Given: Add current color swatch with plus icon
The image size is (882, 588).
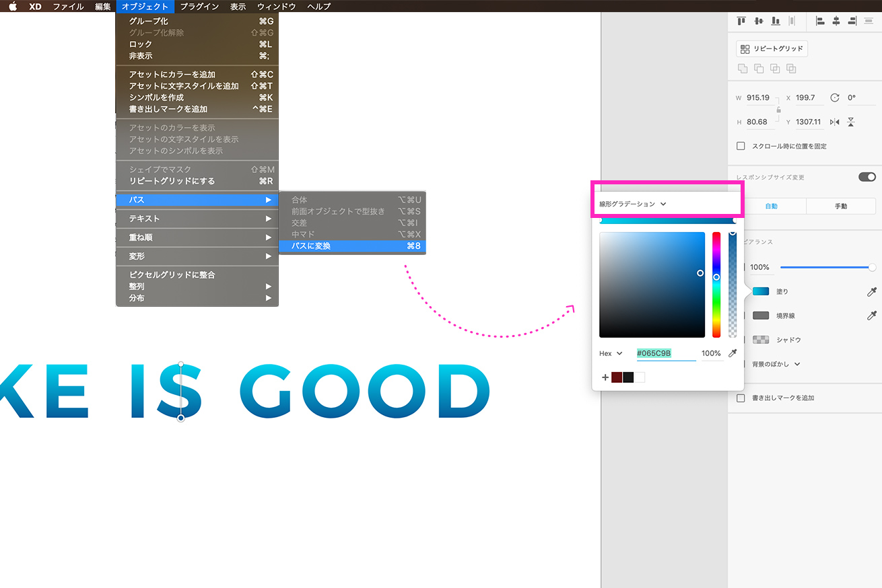Looking at the screenshot, I should (x=605, y=377).
